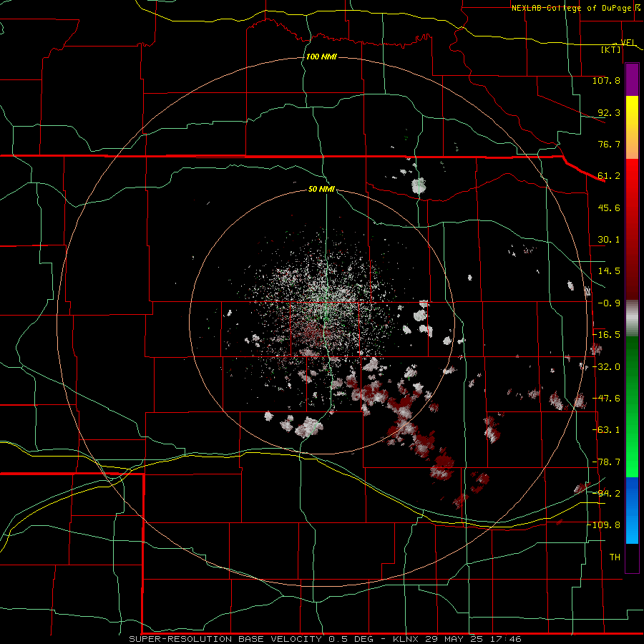
Task: Click the [KT] units label
Action: (x=611, y=49)
